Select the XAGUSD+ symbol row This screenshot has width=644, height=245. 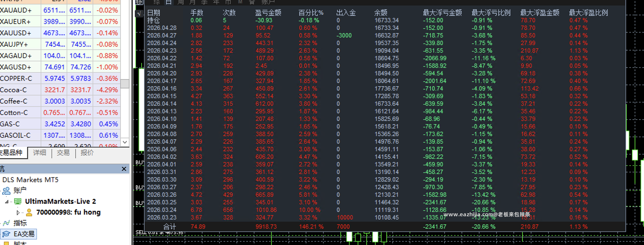60,67
